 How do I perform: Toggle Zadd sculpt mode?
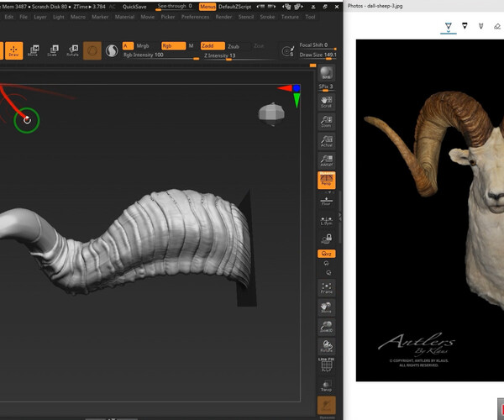213,46
